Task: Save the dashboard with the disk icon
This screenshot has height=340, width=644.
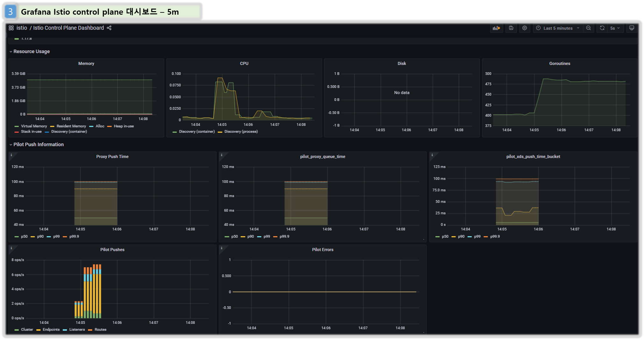Action: tap(511, 28)
